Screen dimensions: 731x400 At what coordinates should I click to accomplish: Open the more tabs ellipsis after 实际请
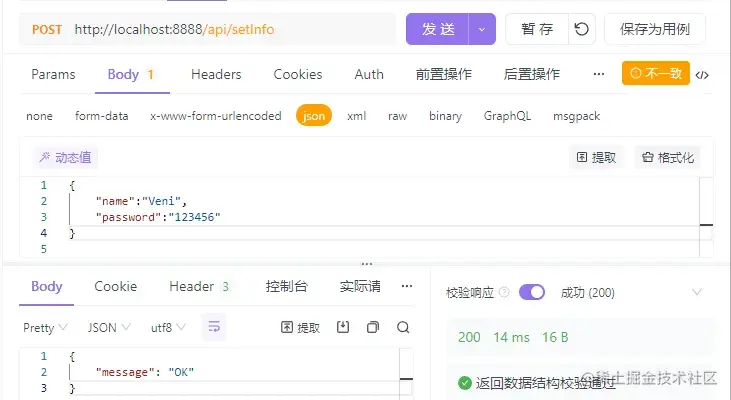pos(407,286)
